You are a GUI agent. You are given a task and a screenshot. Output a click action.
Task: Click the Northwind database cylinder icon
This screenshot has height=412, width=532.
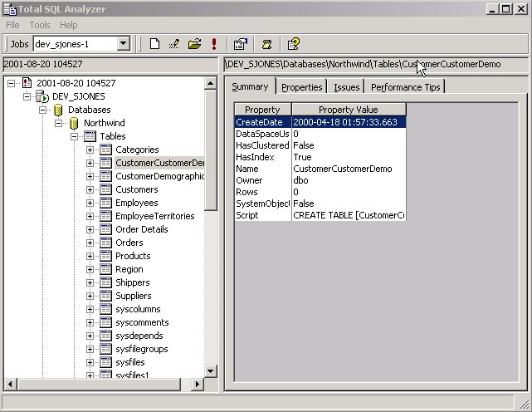[x=74, y=123]
